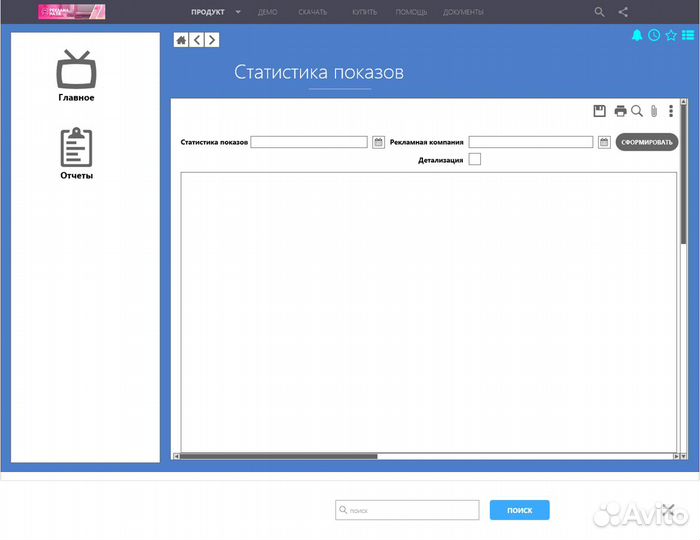Viewport: 700px width, 540px height.
Task: Open the ДОКУМЕНТЫ menu item
Action: [463, 12]
